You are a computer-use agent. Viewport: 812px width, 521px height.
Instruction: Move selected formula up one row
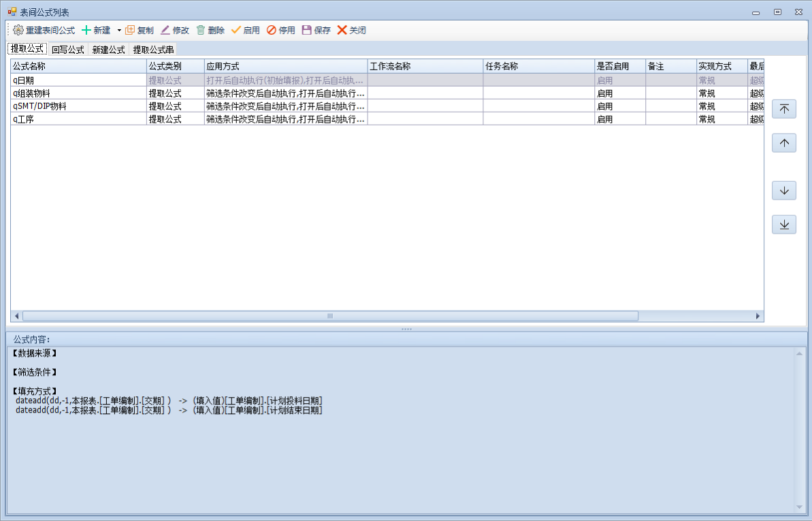click(784, 143)
